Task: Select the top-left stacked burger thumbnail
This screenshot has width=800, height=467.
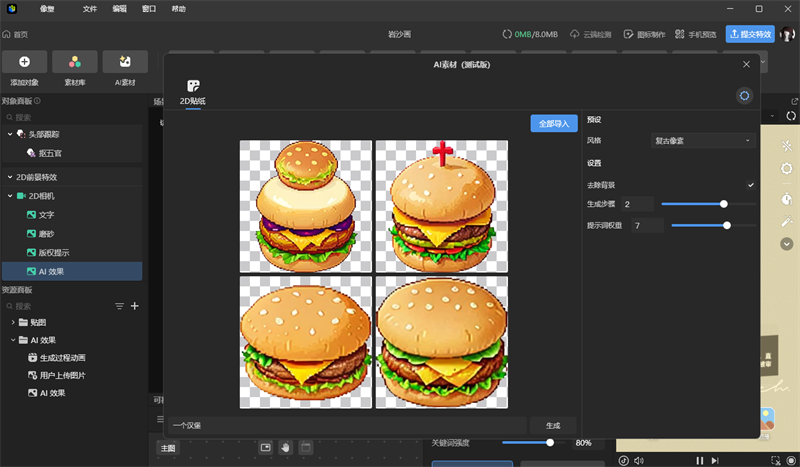Action: tap(305, 205)
